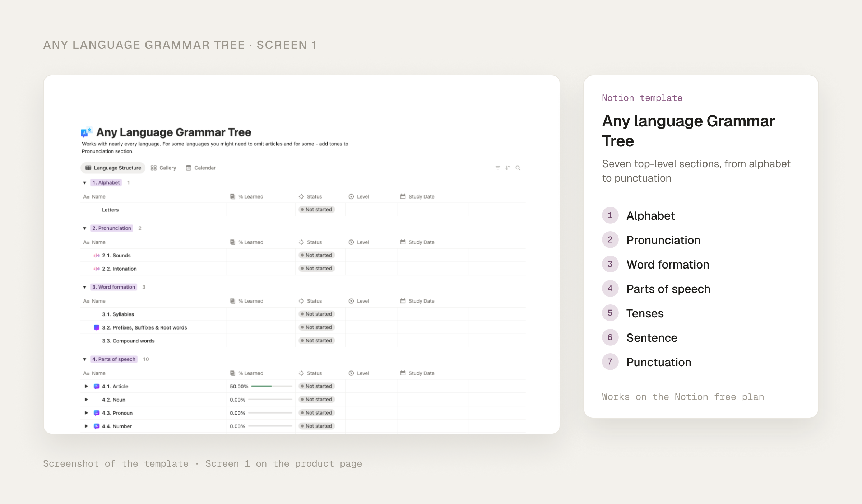Viewport: 862px width, 504px height.
Task: Expand the 4.1. Article sub-items
Action: pyautogui.click(x=86, y=386)
